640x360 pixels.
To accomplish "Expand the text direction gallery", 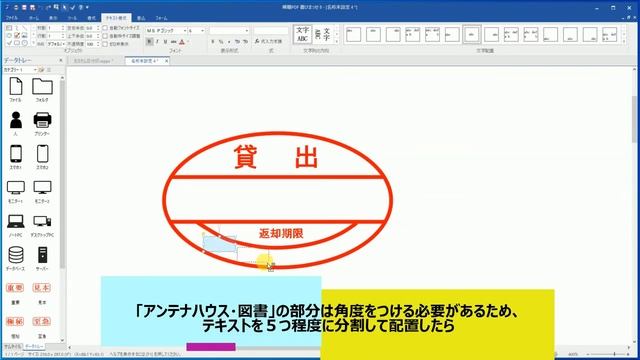I will coord(336,42).
